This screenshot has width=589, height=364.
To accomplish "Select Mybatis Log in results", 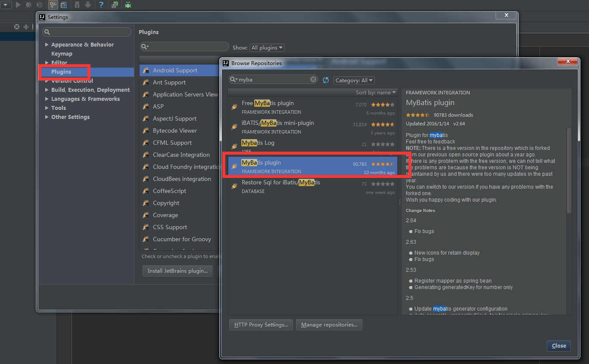I will coord(312,146).
